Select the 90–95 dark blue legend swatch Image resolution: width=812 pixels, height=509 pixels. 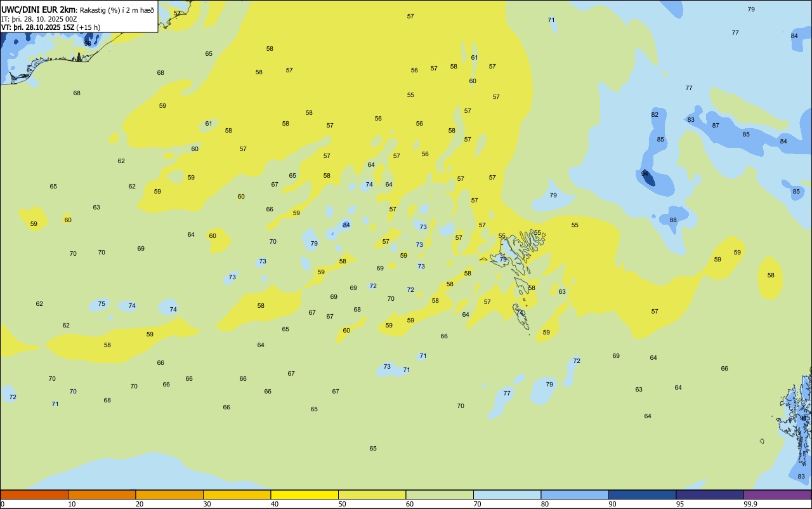[x=642, y=494]
